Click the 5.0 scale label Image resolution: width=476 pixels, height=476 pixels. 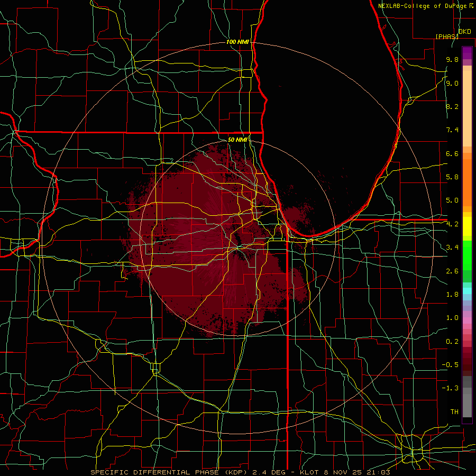pyautogui.click(x=452, y=200)
